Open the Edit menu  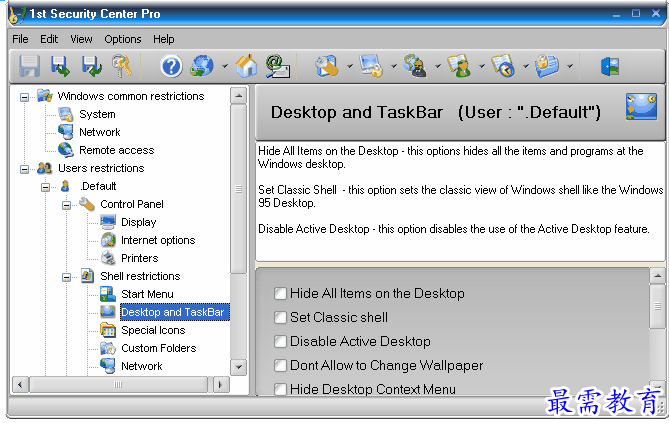49,39
